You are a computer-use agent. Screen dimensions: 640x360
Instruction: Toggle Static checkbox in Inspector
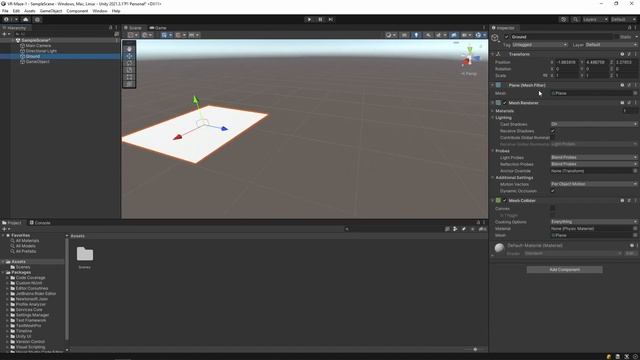click(x=617, y=37)
